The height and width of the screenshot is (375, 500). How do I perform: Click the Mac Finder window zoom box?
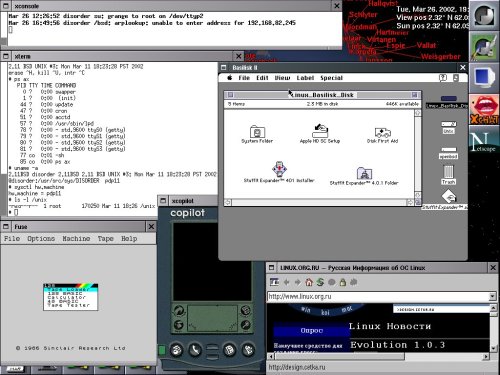(414, 95)
